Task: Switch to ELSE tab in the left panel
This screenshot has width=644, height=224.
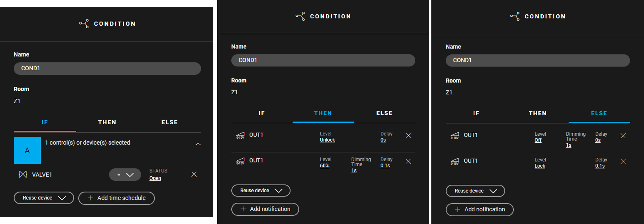Action: (x=170, y=122)
